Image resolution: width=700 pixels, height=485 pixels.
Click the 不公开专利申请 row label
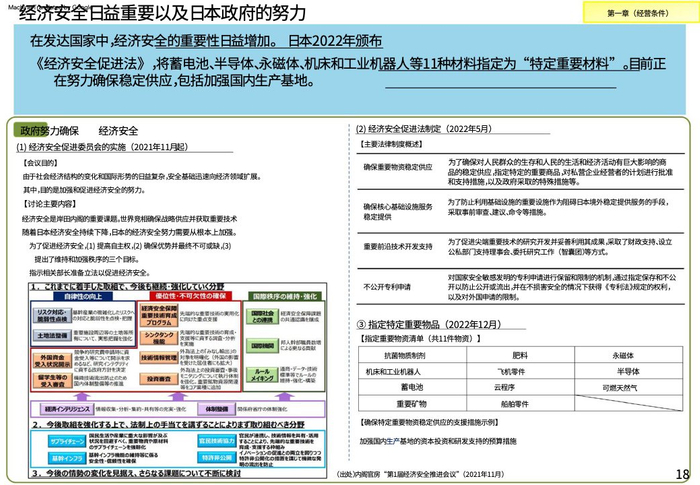[387, 287]
